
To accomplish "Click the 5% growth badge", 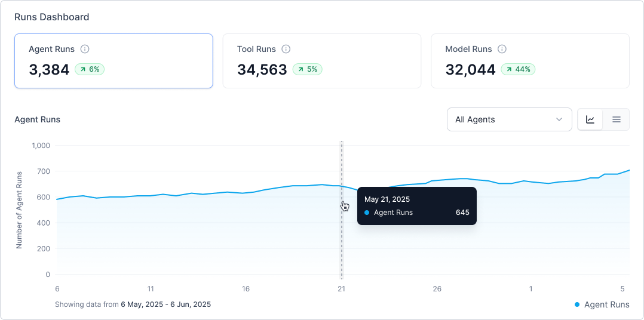I will click(x=308, y=69).
